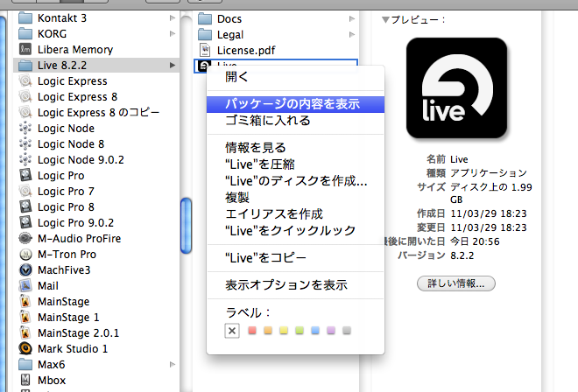578x392 pixels.
Task: Click the MainStage app icon
Action: [x=25, y=301]
